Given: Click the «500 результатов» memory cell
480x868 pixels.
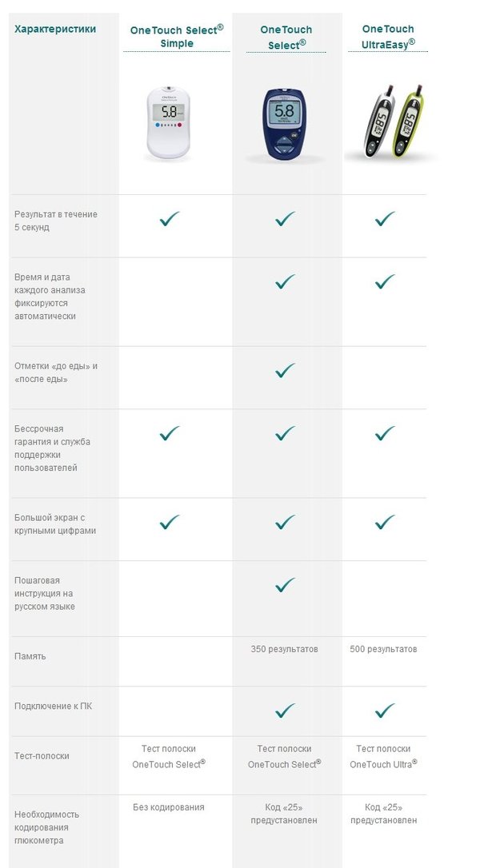Looking at the screenshot, I should coord(383,649).
